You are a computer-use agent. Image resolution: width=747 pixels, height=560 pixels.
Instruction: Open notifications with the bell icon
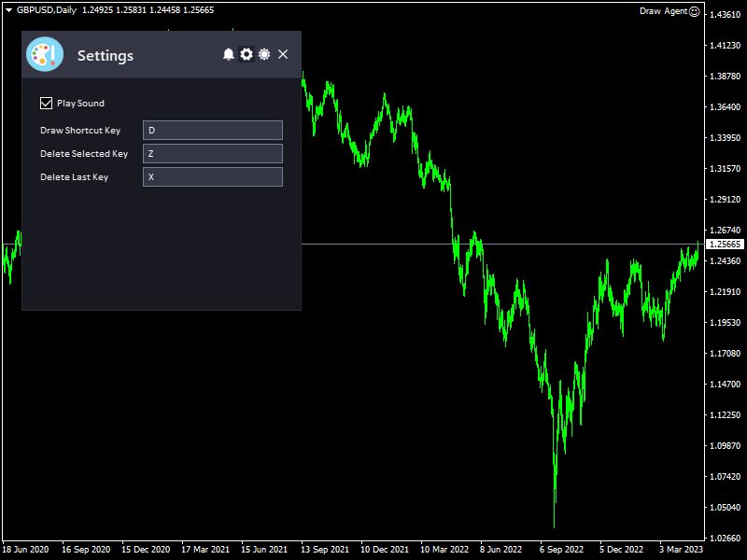point(229,55)
